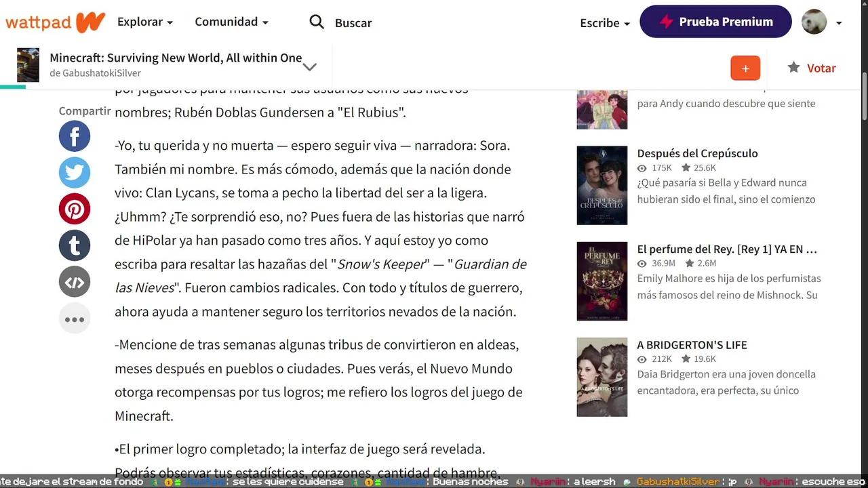Click the '2.6M' votes count
This screenshot has height=488, width=868.
(x=707, y=263)
